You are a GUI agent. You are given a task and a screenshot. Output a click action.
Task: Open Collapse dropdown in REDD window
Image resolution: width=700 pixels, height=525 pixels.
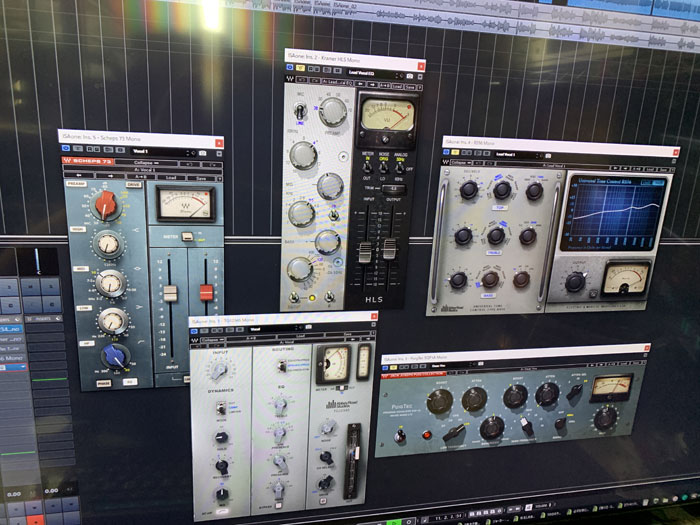[x=460, y=162]
